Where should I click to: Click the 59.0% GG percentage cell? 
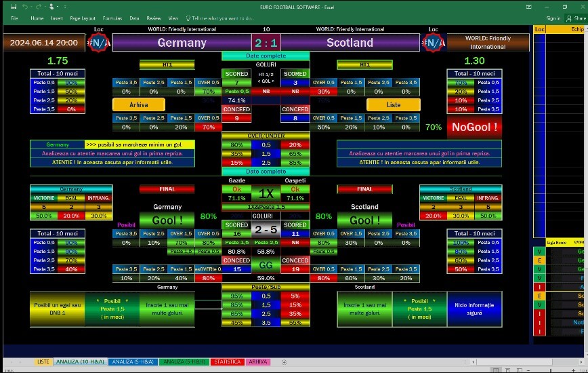[x=266, y=278]
